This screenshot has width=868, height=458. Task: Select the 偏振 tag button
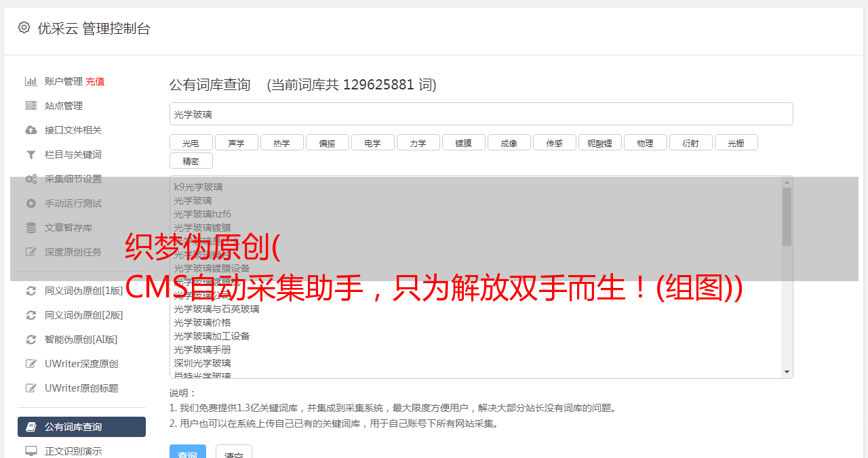(x=327, y=142)
